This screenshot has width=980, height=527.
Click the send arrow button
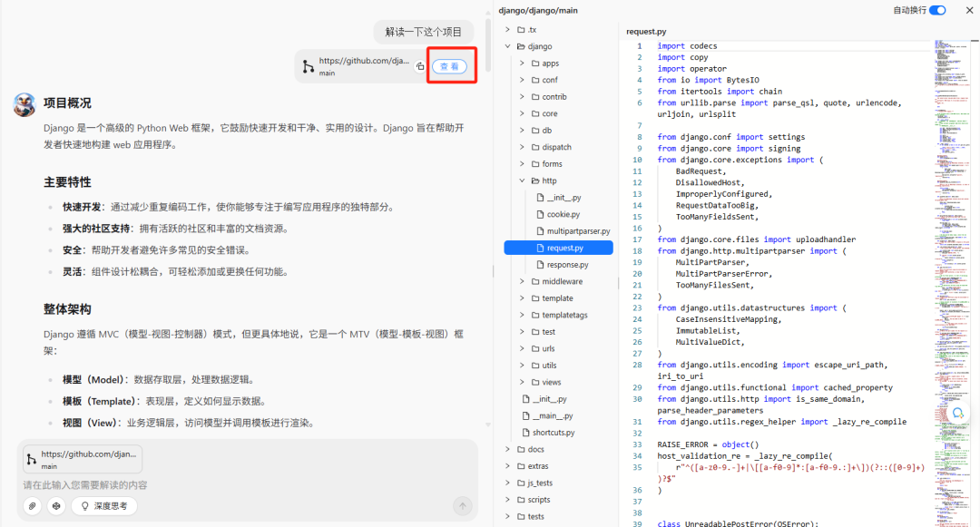click(463, 506)
